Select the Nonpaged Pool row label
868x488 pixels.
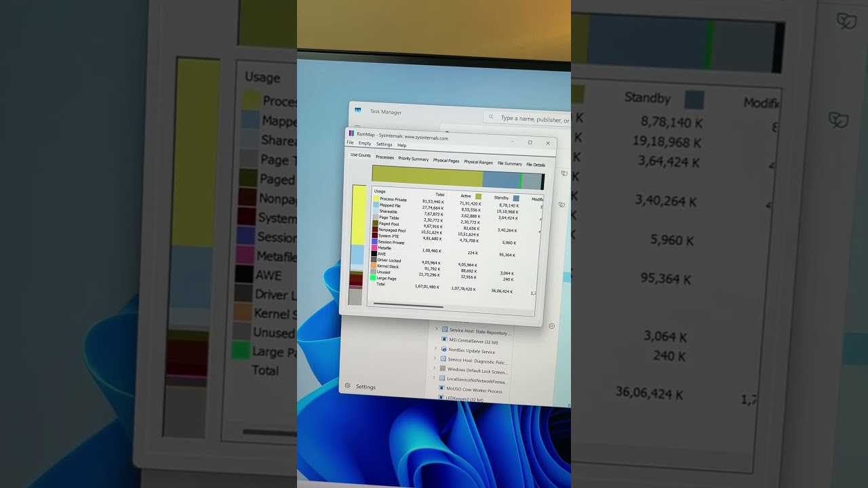click(392, 230)
